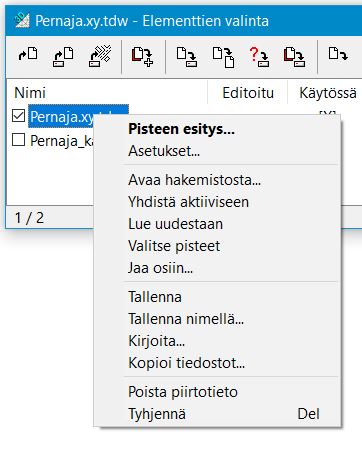The width and height of the screenshot is (362, 450).
Task: Click the red double page arrow icon
Action: (294, 57)
